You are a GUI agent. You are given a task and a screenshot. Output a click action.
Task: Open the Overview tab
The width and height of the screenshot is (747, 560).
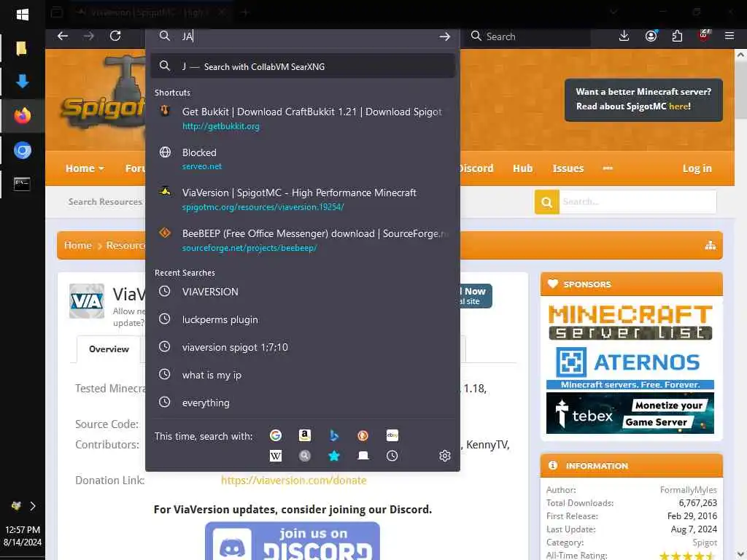(109, 349)
